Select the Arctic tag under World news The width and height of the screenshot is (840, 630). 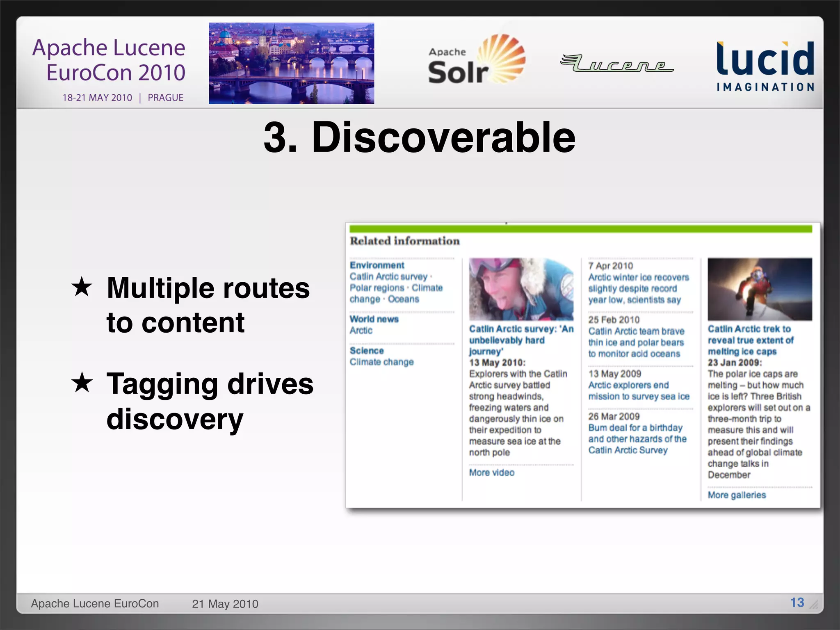[x=361, y=331]
